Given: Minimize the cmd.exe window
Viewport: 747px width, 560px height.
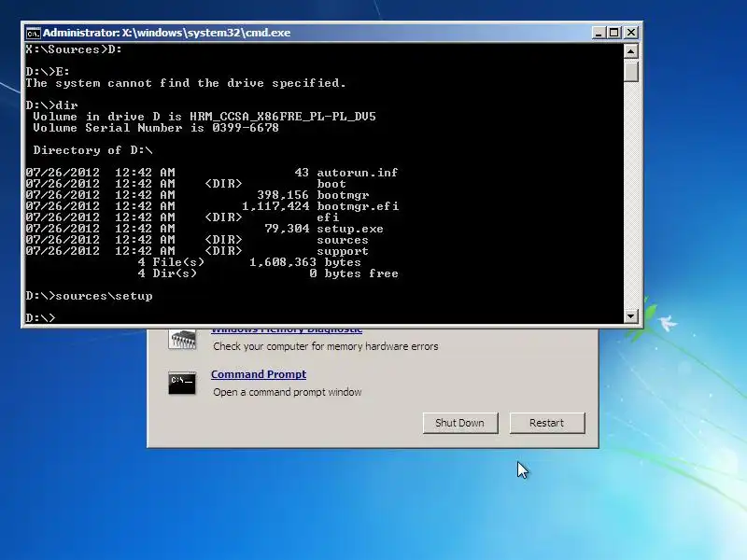Looking at the screenshot, I should 599,33.
